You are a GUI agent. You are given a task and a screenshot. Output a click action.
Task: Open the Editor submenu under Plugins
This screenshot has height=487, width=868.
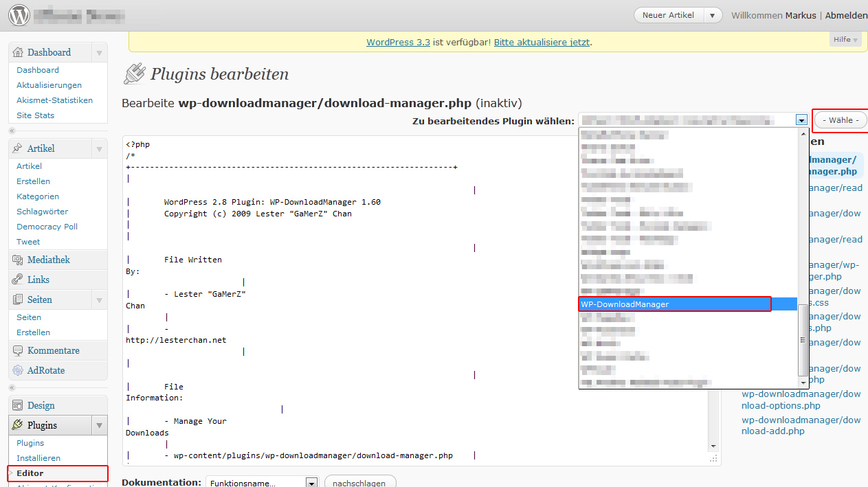[30, 473]
